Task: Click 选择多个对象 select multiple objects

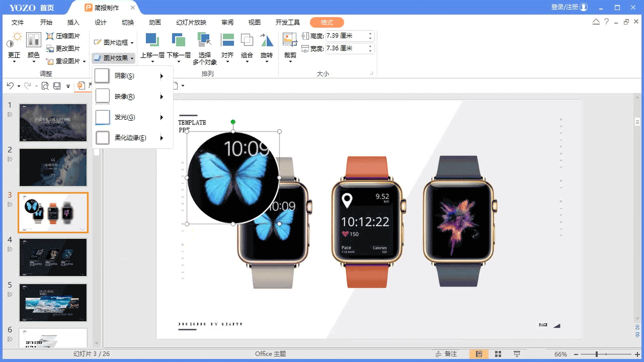Action: 204,48
